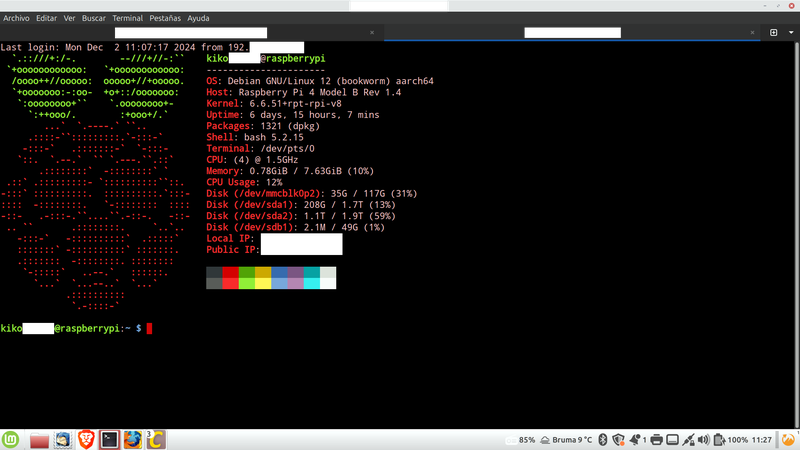Open the shield security tray icon

(x=618, y=440)
